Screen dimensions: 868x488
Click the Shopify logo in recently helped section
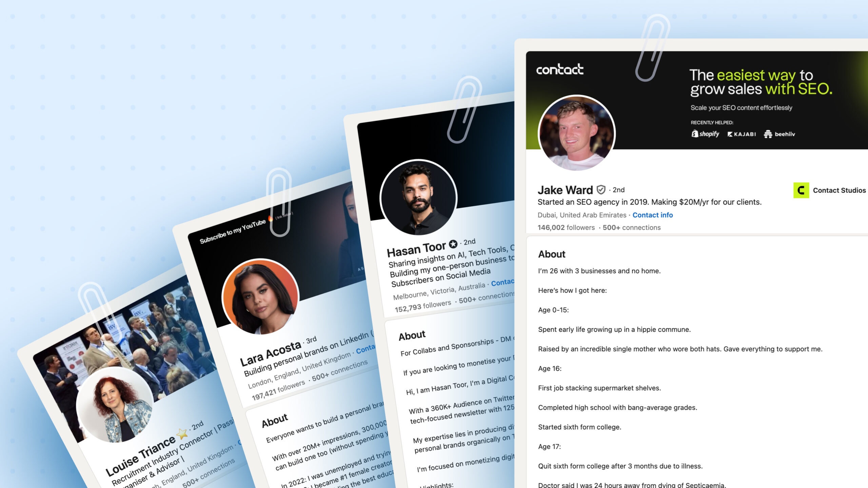coord(704,134)
